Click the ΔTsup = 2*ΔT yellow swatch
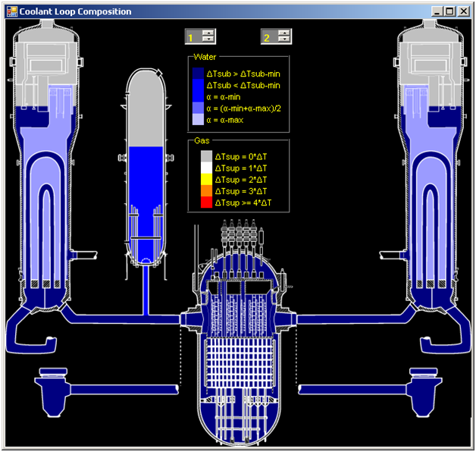The image size is (476, 452). point(206,179)
